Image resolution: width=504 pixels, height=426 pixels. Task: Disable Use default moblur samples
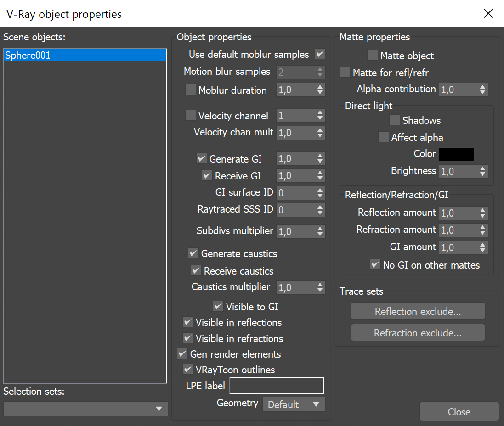pos(320,54)
